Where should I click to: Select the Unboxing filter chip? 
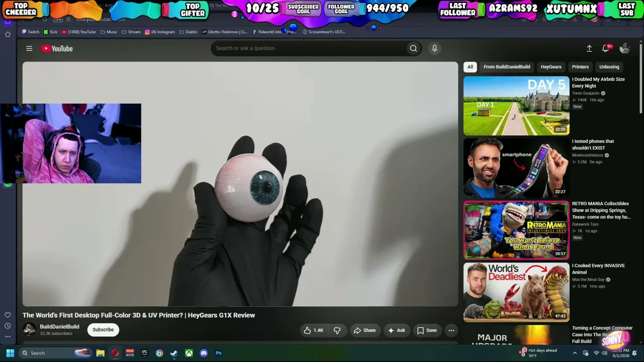[x=609, y=67]
